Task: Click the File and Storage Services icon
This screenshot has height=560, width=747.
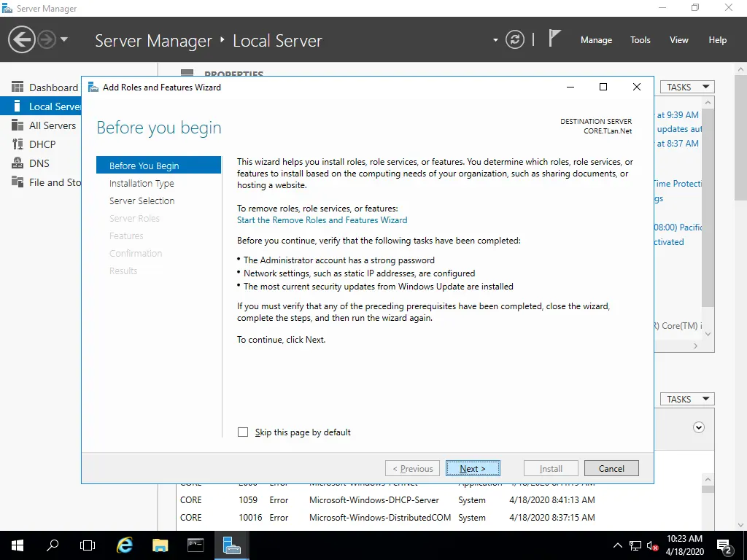Action: (x=18, y=182)
